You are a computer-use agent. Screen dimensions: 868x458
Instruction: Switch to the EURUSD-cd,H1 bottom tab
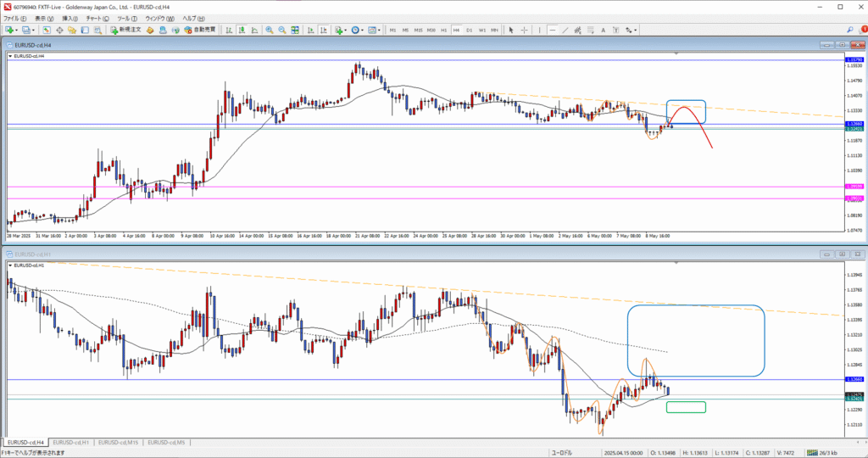click(71, 443)
